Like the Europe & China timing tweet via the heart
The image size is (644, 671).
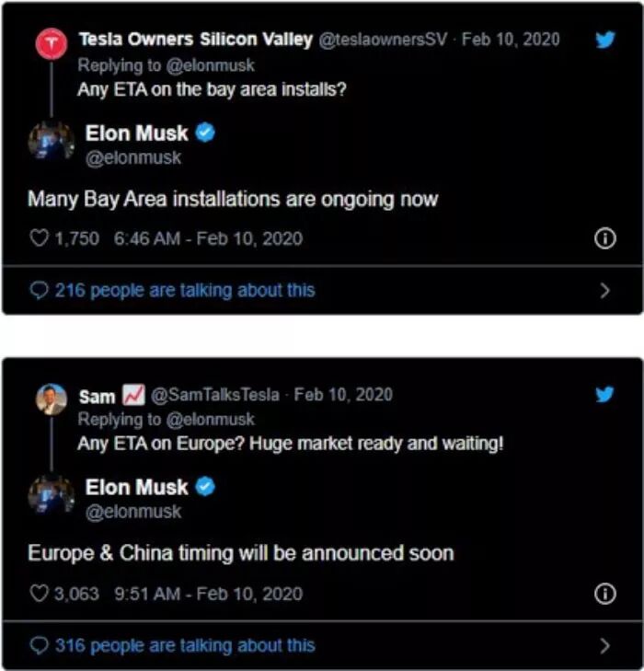coord(39,594)
